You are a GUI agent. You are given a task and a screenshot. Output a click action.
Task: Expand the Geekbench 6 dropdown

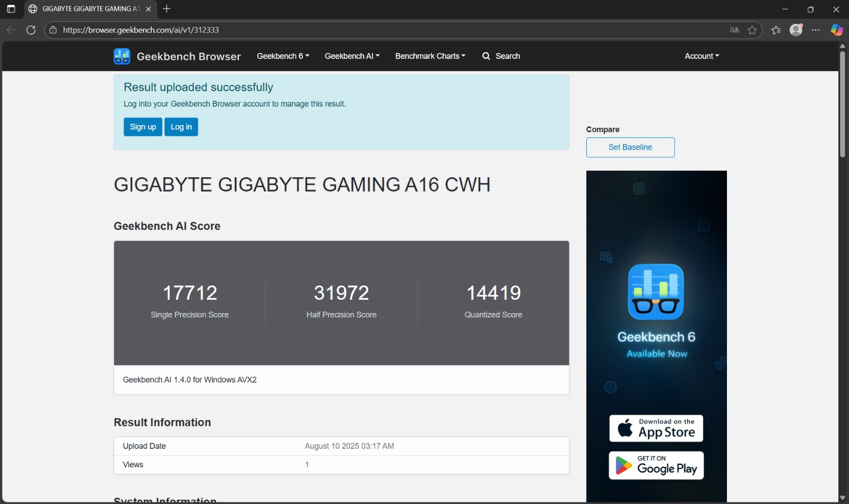click(x=283, y=56)
